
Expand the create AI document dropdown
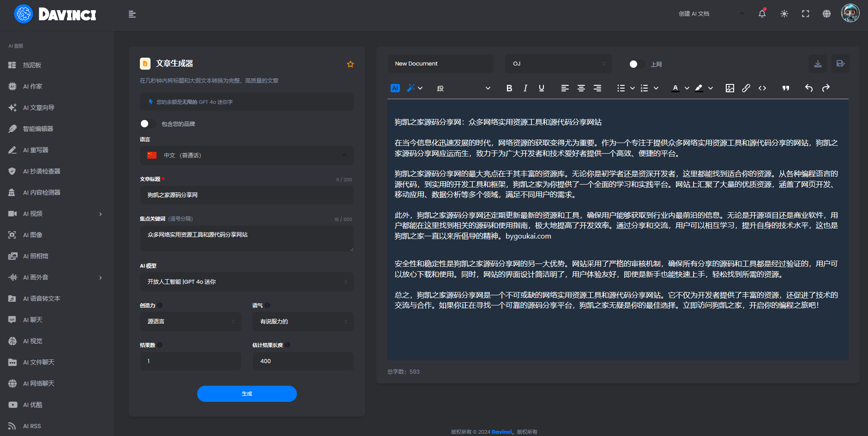[711, 14]
